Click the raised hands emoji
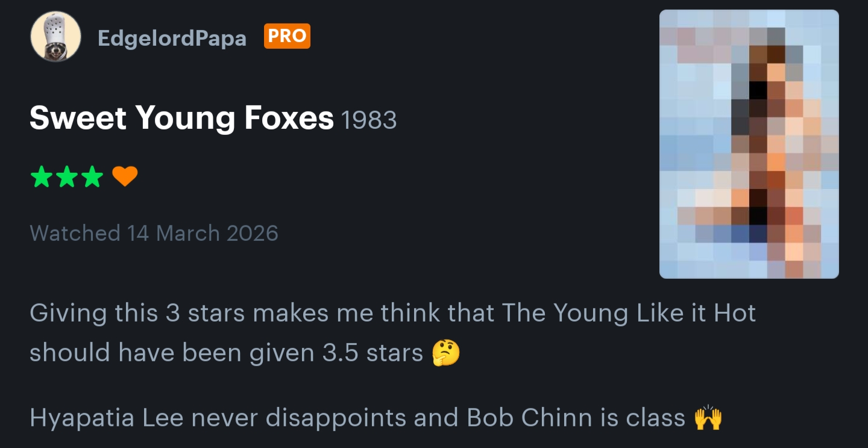Screen dimensions: 868x448 pyautogui.click(x=708, y=417)
